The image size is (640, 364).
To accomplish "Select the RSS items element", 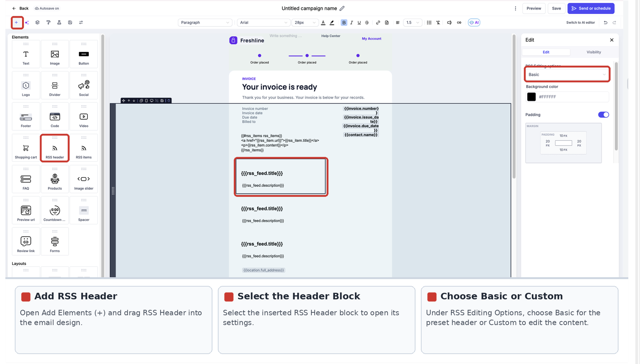I will pyautogui.click(x=84, y=148).
